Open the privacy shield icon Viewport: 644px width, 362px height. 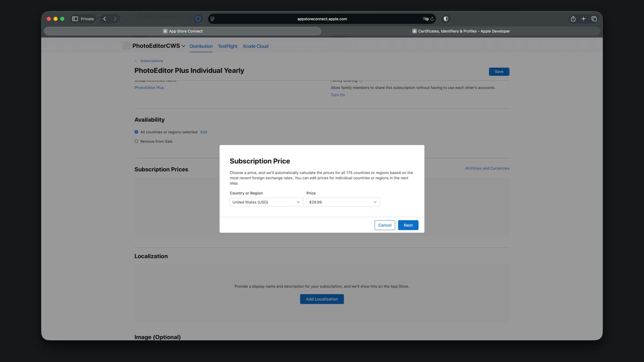tap(198, 19)
